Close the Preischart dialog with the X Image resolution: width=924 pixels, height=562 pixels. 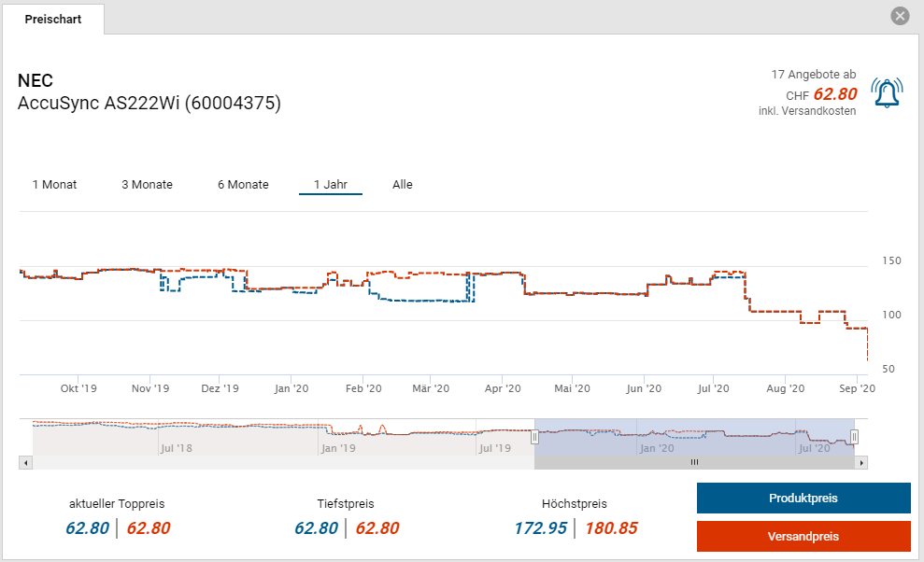pos(900,16)
